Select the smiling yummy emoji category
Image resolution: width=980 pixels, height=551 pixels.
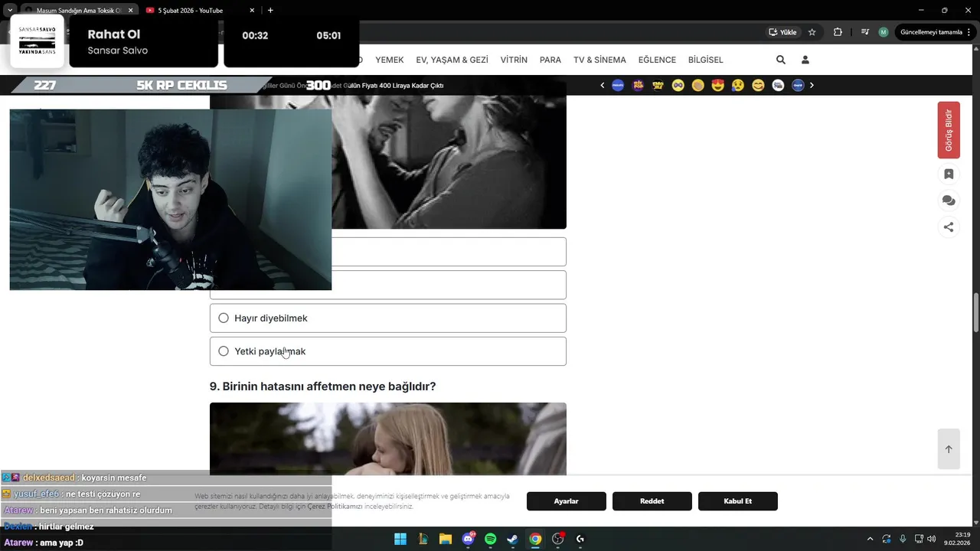pos(758,86)
